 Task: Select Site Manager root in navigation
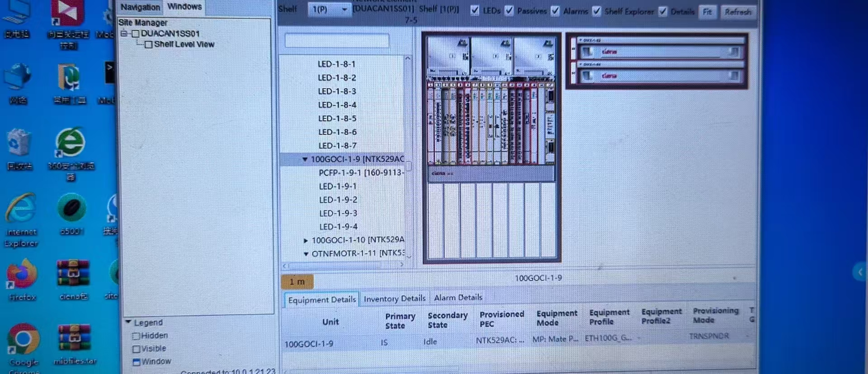pyautogui.click(x=143, y=23)
